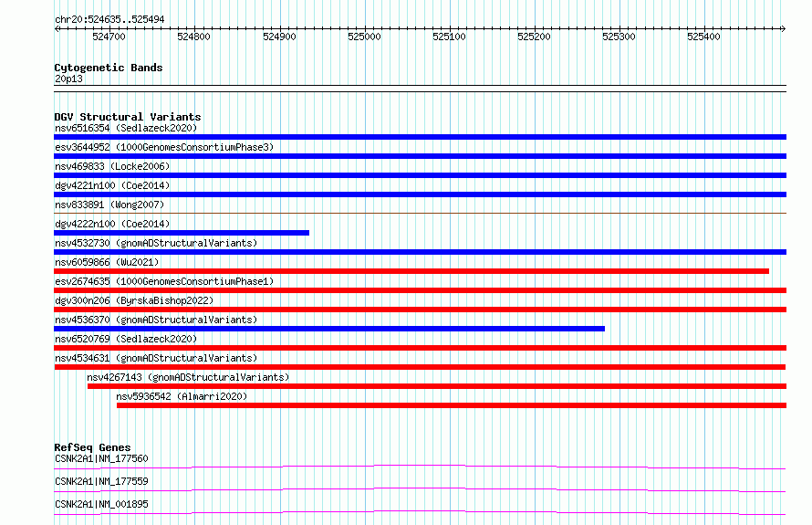Image resolution: width=812 pixels, height=525 pixels.
Task: Click the 525400 ruler position label
Action: (x=703, y=37)
